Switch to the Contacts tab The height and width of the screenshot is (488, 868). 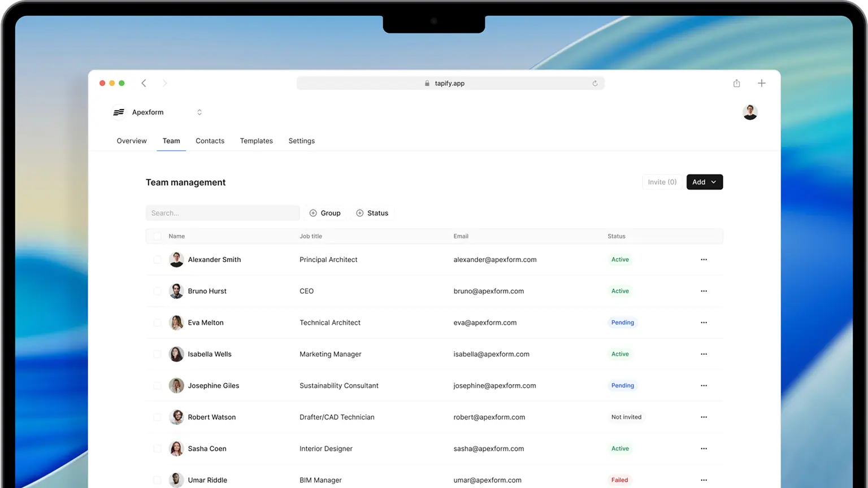(210, 141)
